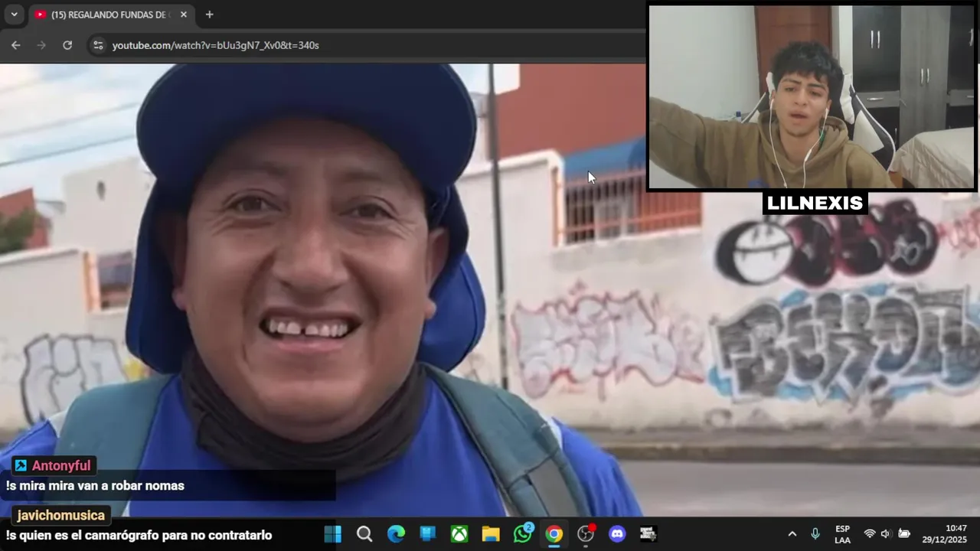This screenshot has height=551, width=980.
Task: Click the LILNEXIS name label
Action: tap(815, 203)
